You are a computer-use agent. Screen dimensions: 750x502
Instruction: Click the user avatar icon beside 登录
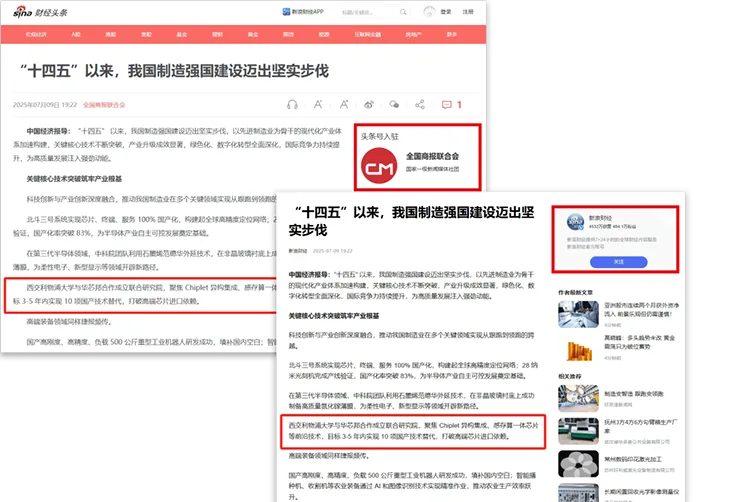429,11
